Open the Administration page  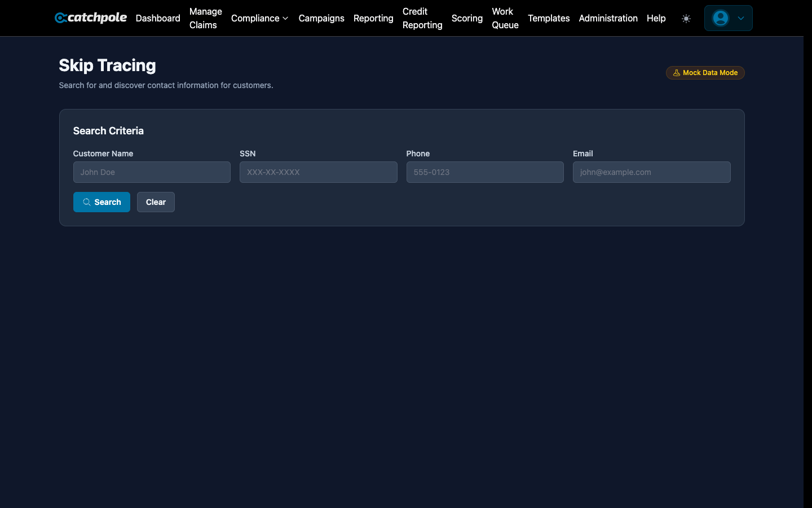click(608, 18)
